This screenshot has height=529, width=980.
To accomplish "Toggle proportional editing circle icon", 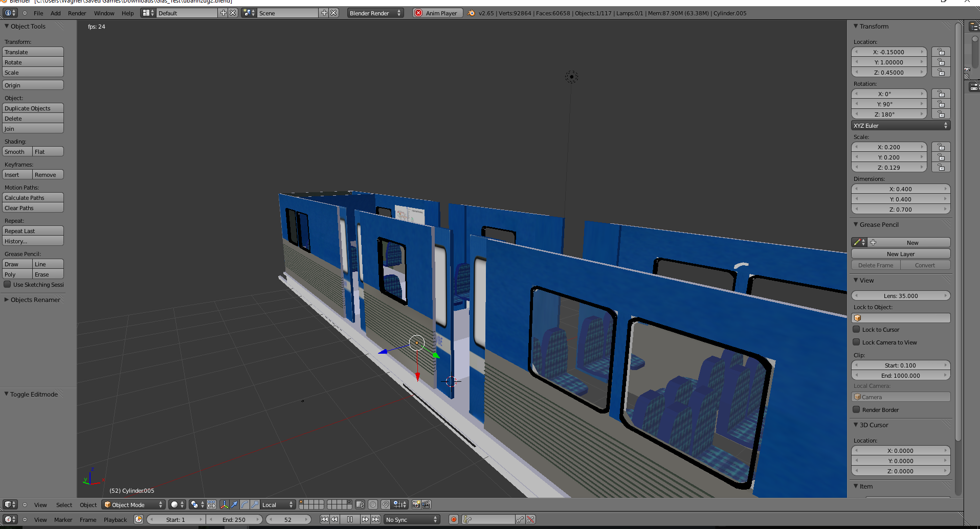I will 373,504.
